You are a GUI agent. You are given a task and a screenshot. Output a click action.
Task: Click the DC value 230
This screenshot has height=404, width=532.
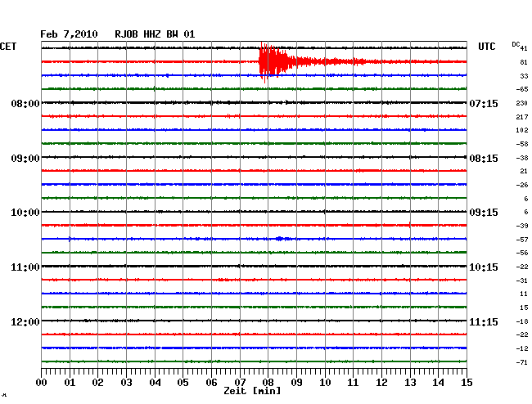pos(522,103)
